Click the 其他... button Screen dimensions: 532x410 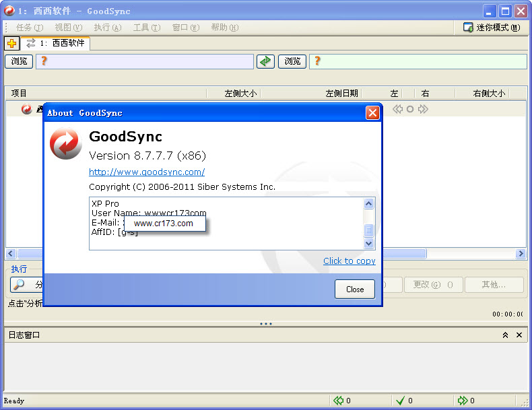tap(494, 285)
